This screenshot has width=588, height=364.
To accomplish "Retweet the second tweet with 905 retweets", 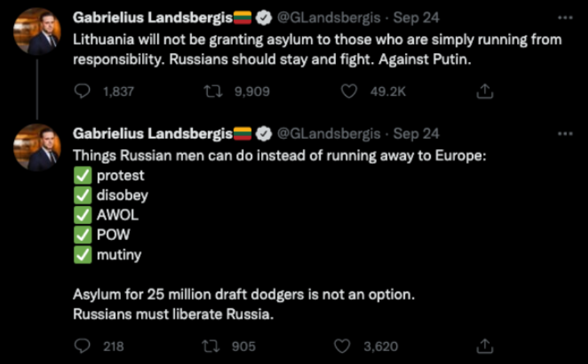I will [x=209, y=346].
